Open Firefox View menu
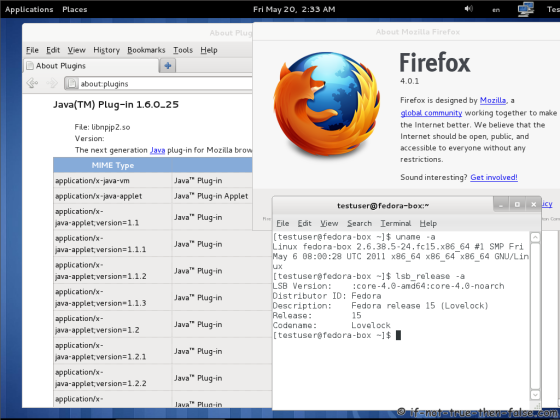Image resolution: width=560 pixels, height=420 pixels. point(76,50)
